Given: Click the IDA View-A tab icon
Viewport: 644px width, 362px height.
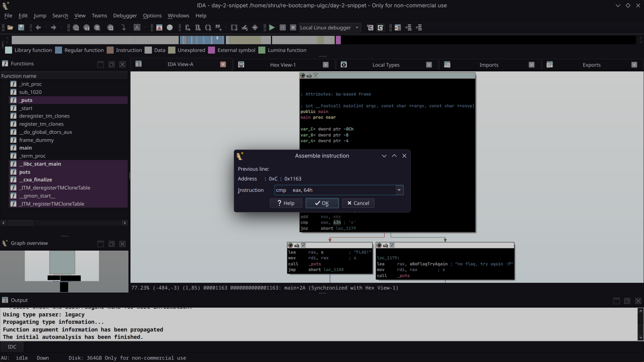Looking at the screenshot, I should click(139, 64).
